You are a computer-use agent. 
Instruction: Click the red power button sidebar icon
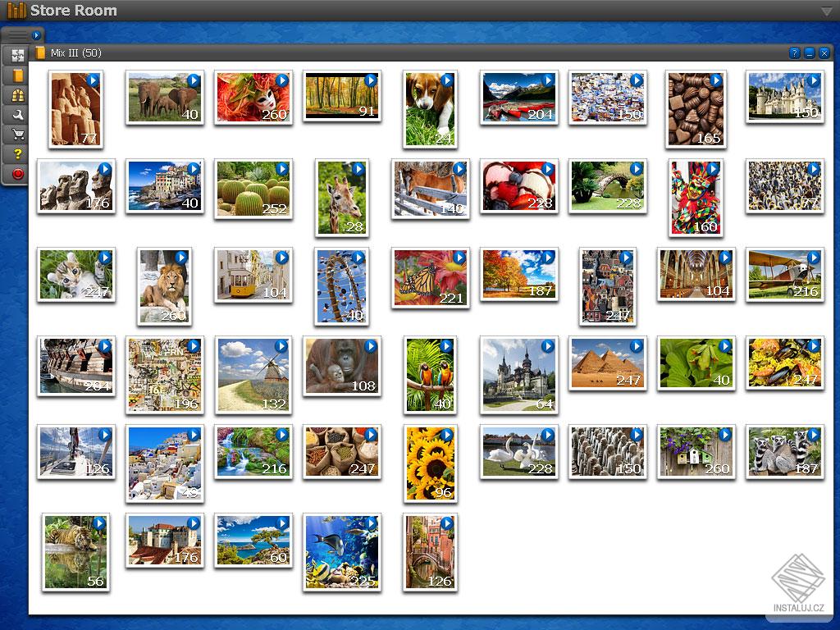pyautogui.click(x=18, y=174)
